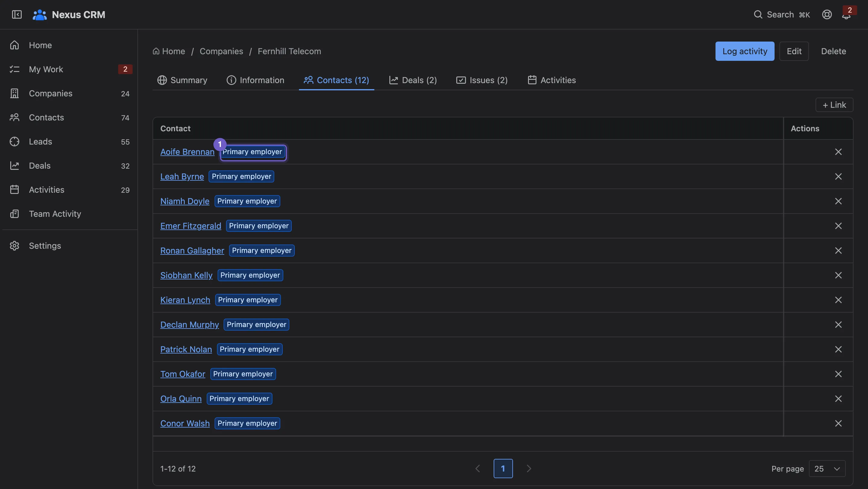This screenshot has width=868, height=489.
Task: Click the Nexus CRM logo icon
Action: tap(39, 14)
